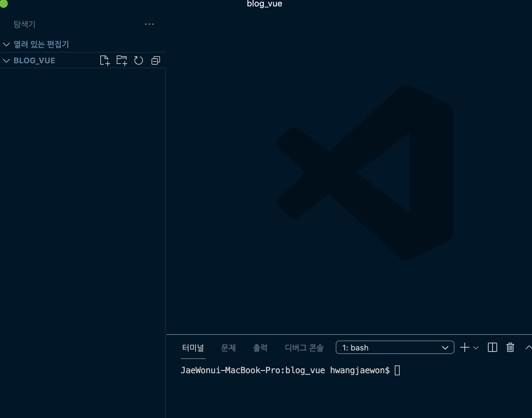This screenshot has height=418, width=532.
Task: Refresh the explorer file tree
Action: [139, 60]
